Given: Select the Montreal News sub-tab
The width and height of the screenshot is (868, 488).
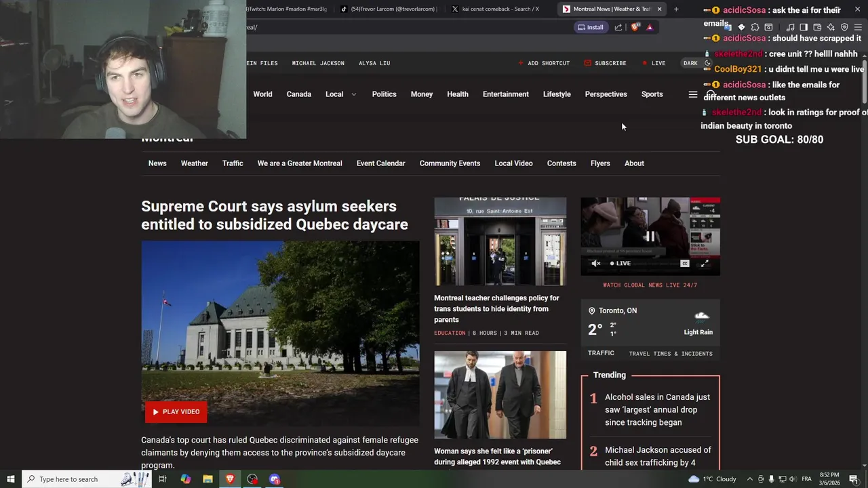Looking at the screenshot, I should (x=157, y=163).
